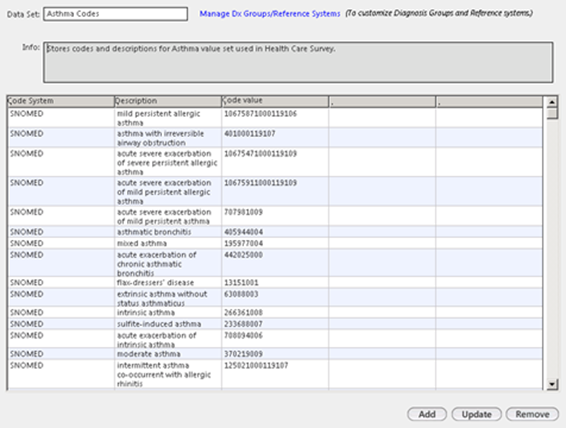Click the vertical scrollbar thumb
This screenshot has height=428, width=566.
[552, 114]
